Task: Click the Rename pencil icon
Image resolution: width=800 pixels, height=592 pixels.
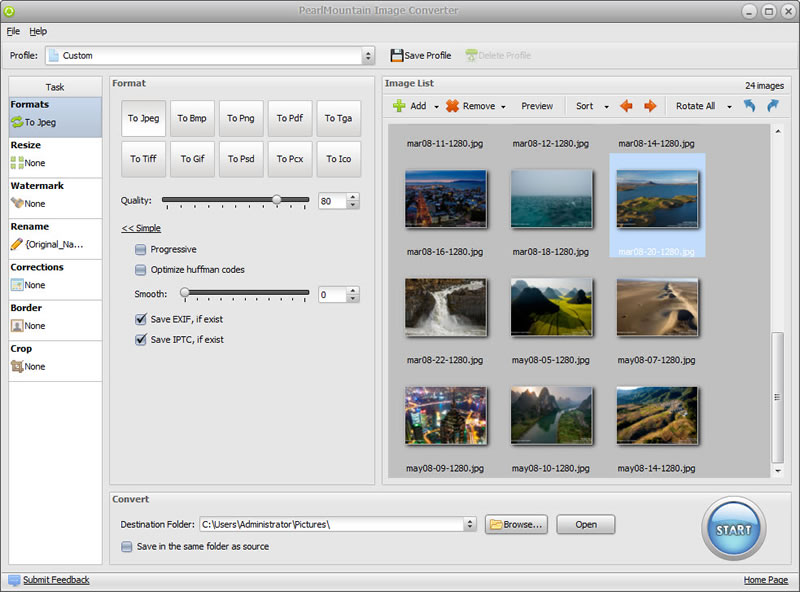Action: click(17, 244)
